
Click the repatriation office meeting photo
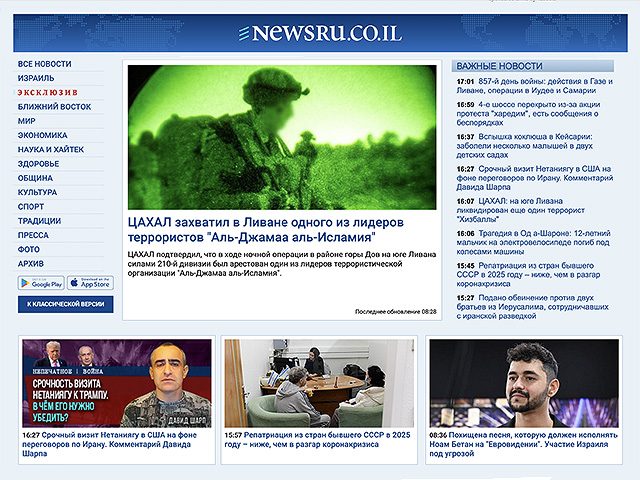click(318, 384)
